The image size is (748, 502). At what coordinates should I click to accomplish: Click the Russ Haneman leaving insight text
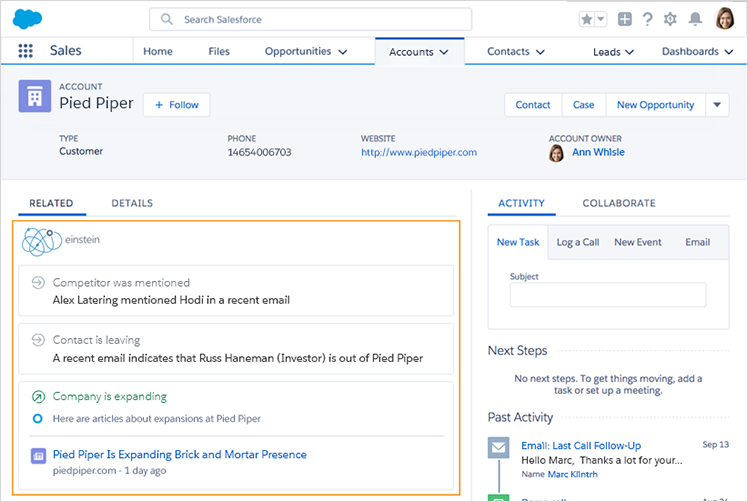[238, 358]
